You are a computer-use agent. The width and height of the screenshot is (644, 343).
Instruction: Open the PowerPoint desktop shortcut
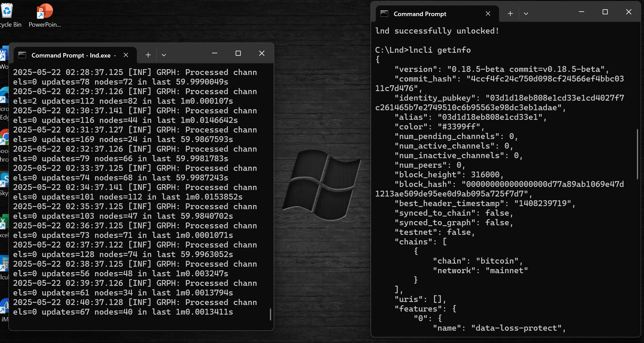click(x=45, y=15)
